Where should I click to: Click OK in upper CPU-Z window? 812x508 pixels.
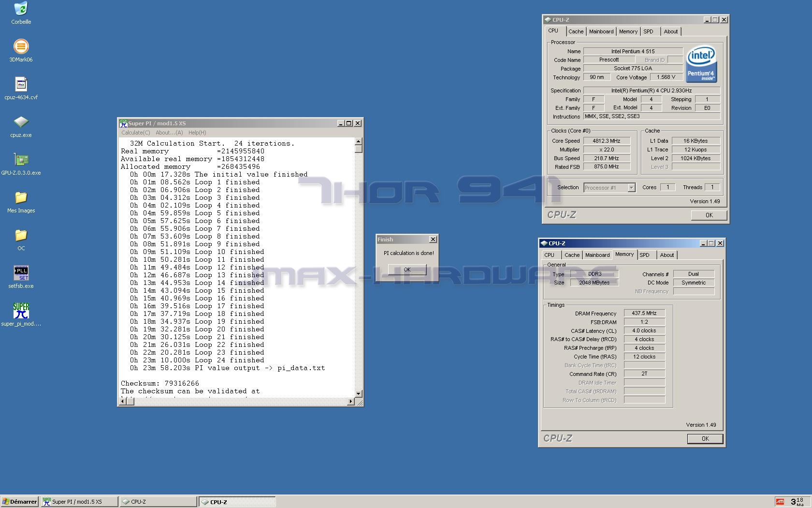click(709, 215)
